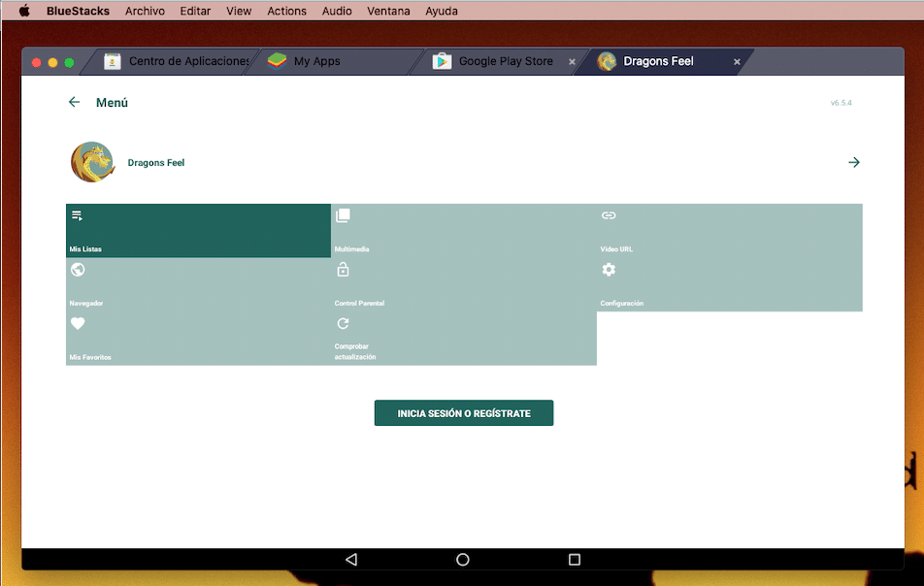Viewport: 924px width, 586px height.
Task: Close the Dragons Feel tab
Action: click(x=737, y=61)
